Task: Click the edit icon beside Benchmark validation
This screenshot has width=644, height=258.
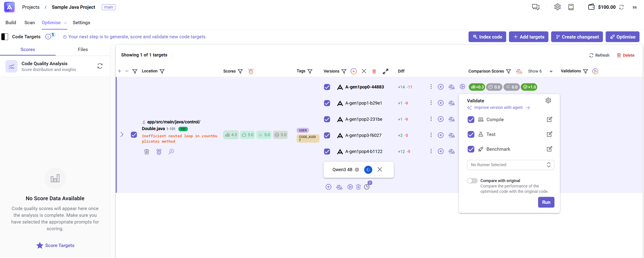Action: [x=549, y=149]
